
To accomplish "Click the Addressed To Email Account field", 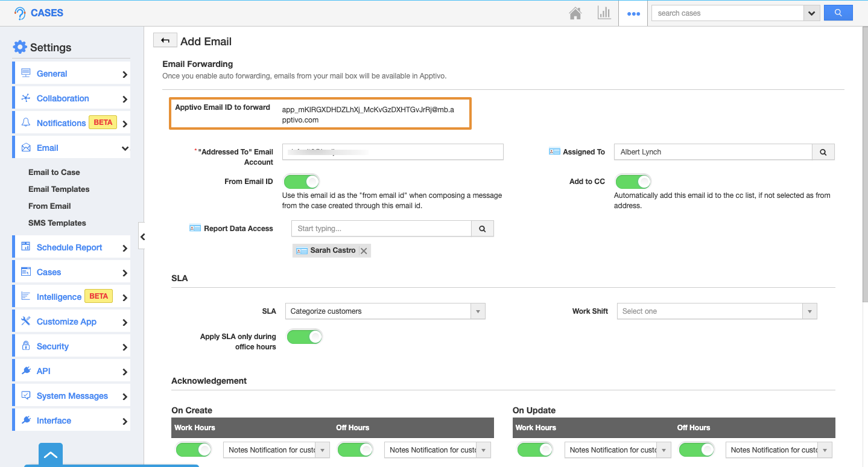I will pyautogui.click(x=393, y=152).
